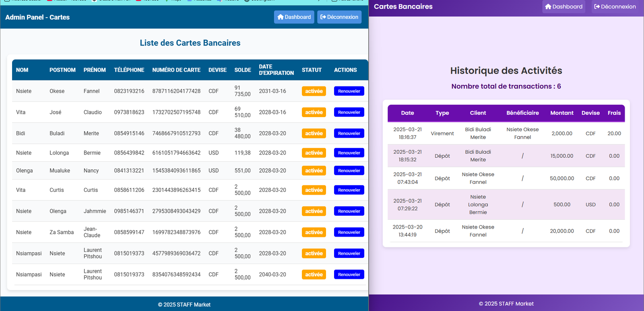Renew Nsiete Lolonga Bermie's card
Screen dimensions: 644x311
[349, 153]
